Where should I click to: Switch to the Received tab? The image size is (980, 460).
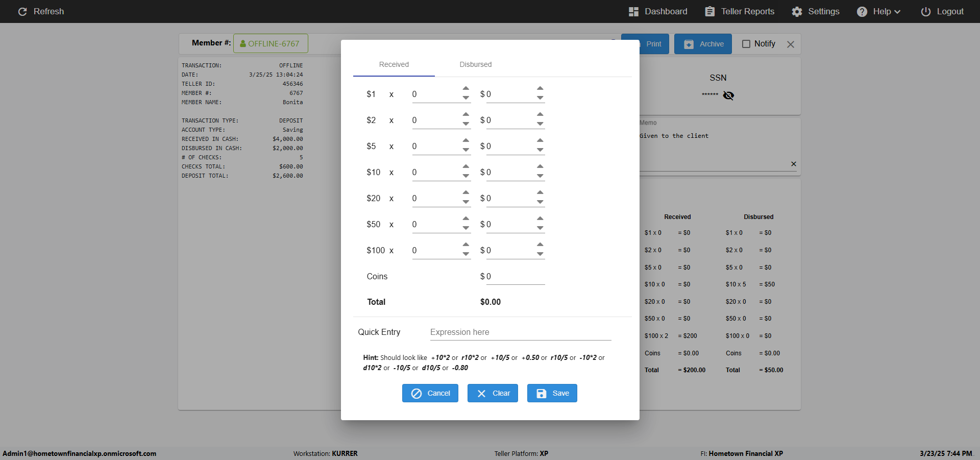394,65
